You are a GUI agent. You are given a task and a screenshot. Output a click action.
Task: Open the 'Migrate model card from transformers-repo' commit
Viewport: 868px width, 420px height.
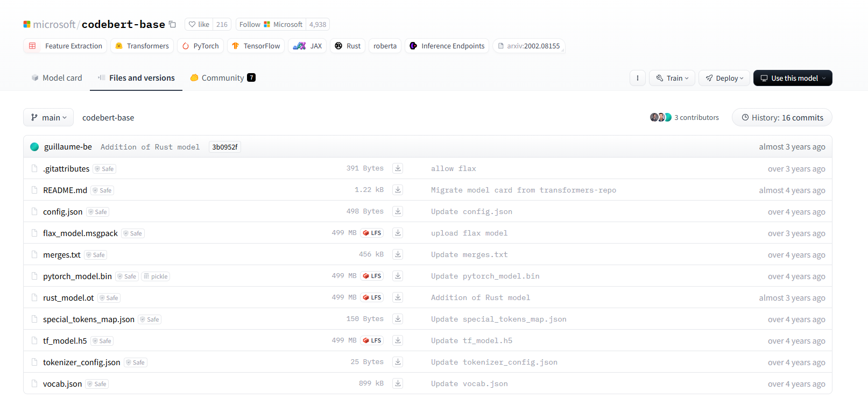[x=524, y=190]
